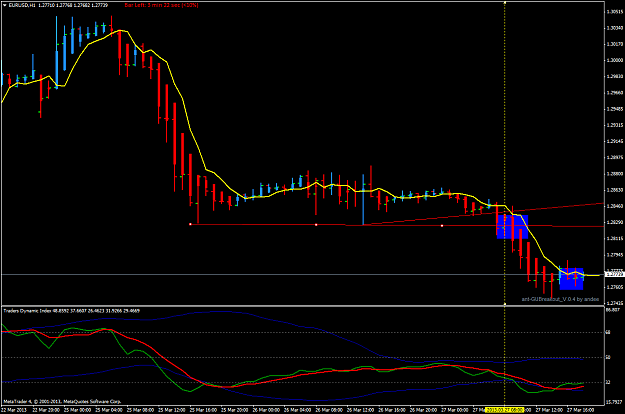
Task: Click the '27 Mar 16:00' time axis label
Action: tap(580, 410)
